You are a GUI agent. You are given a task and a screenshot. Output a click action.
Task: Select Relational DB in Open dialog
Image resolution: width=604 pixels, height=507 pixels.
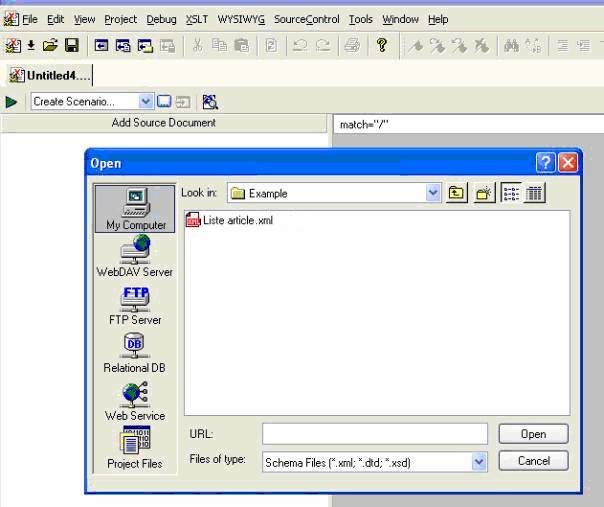(134, 353)
